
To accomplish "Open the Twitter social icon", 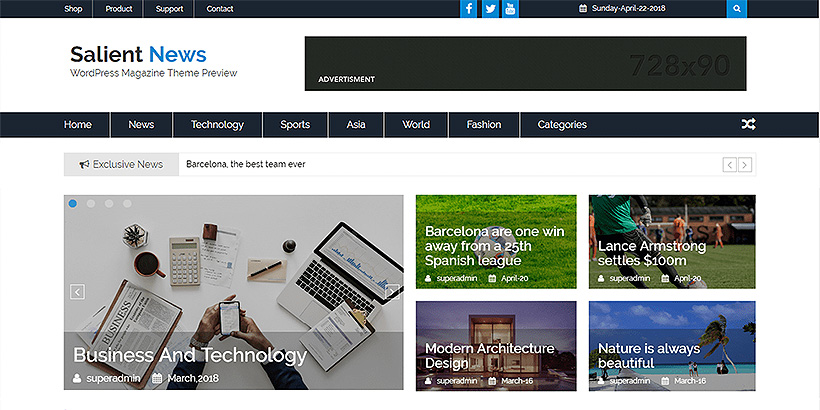I will click(490, 9).
